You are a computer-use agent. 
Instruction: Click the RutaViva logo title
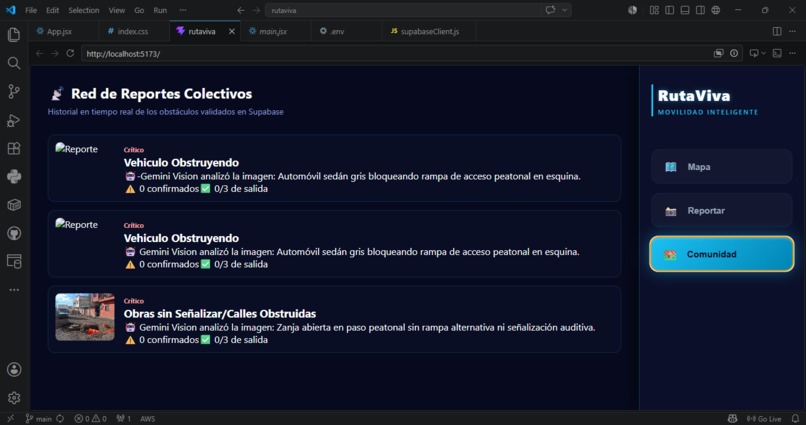(694, 96)
